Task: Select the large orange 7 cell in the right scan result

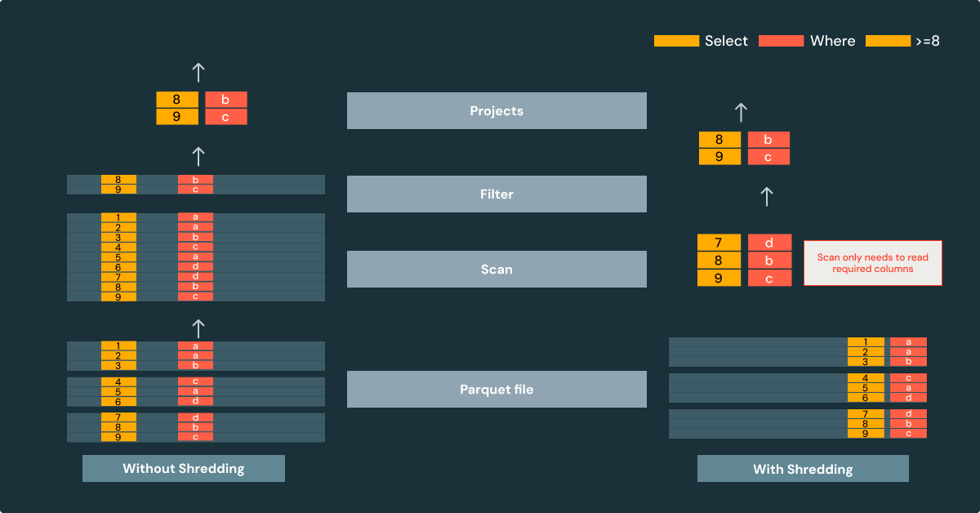Action: point(719,243)
